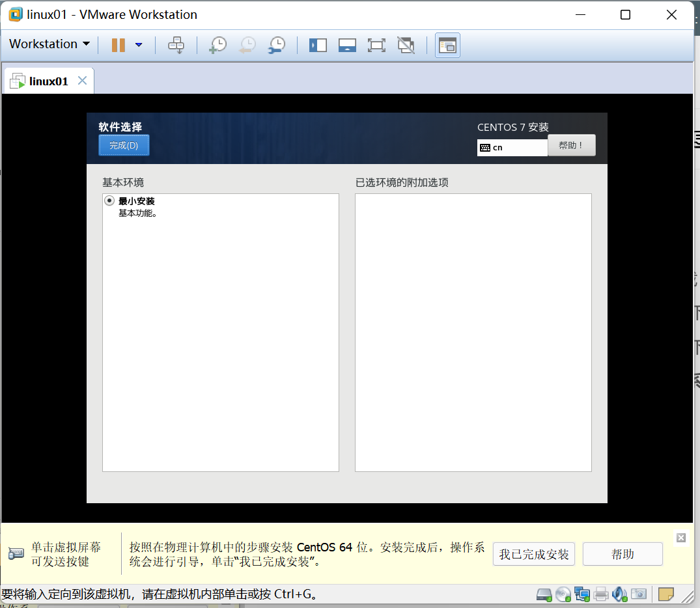Close the linux01 tab
The image size is (700, 608).
click(x=82, y=81)
